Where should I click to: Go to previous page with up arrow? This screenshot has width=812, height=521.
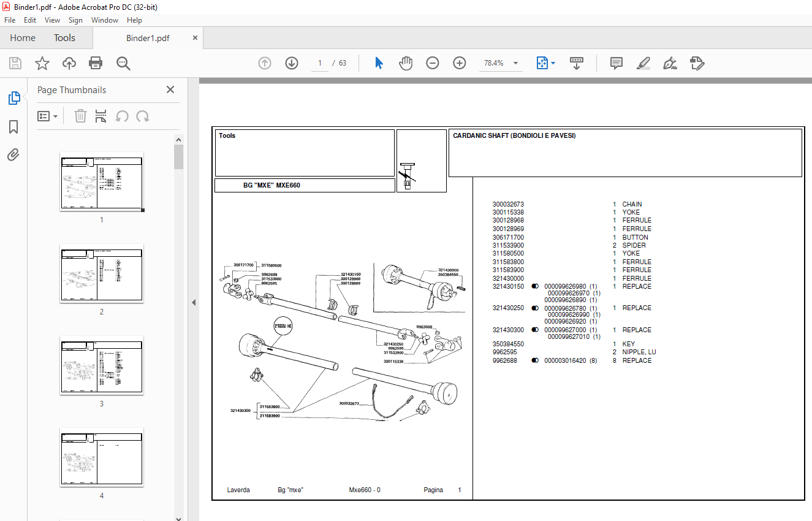[x=265, y=63]
